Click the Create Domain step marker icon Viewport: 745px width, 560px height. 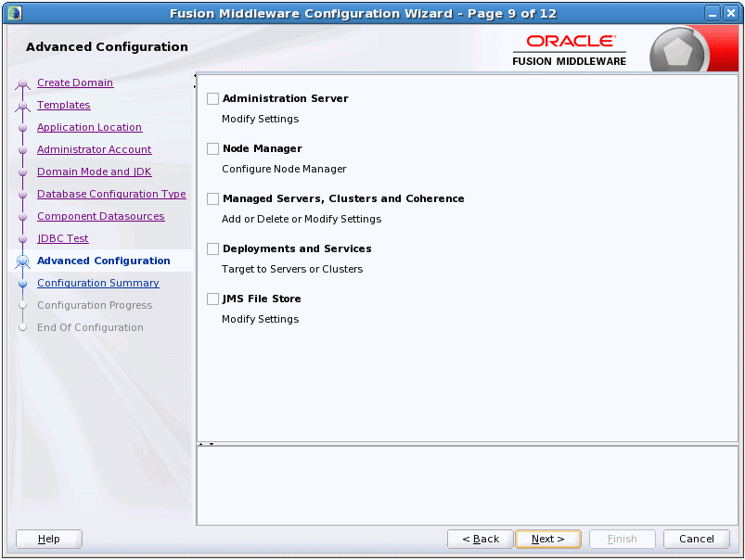[22, 84]
